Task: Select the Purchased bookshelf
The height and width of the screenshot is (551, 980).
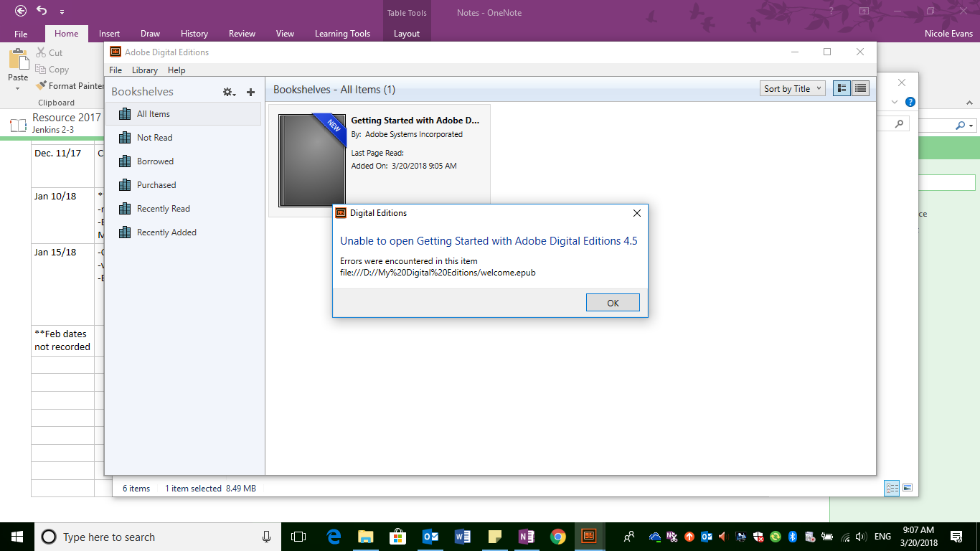Action: click(184, 185)
